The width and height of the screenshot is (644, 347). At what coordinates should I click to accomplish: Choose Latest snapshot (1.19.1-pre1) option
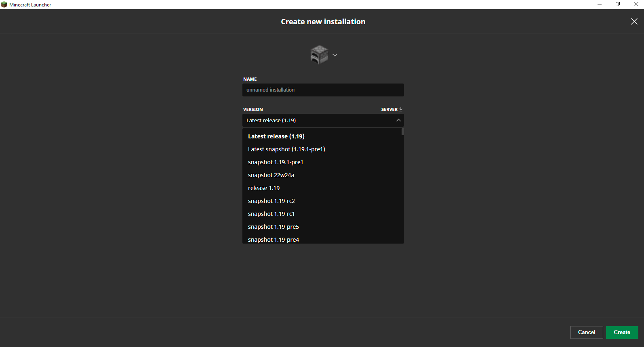[322, 149]
